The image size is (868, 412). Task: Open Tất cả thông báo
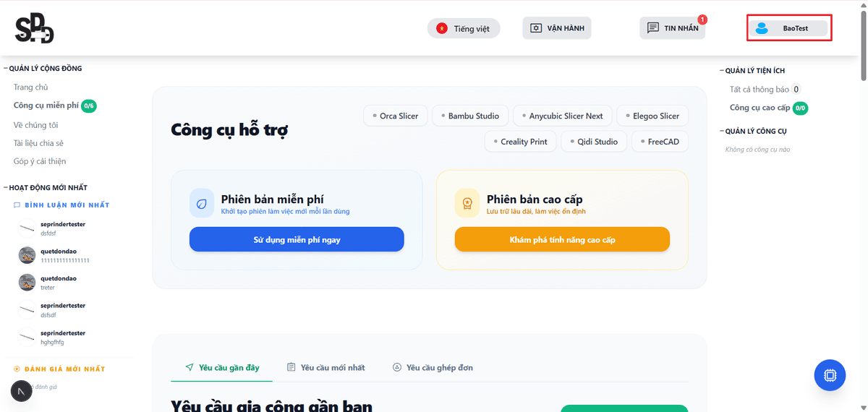point(759,90)
